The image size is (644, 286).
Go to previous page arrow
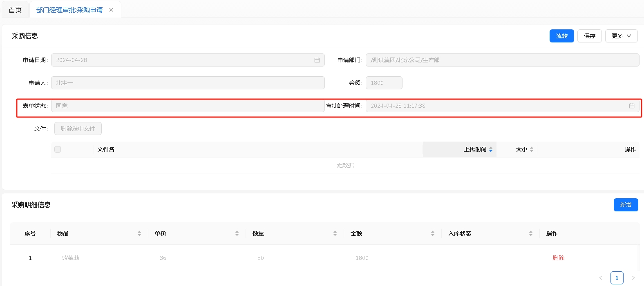[601, 278]
